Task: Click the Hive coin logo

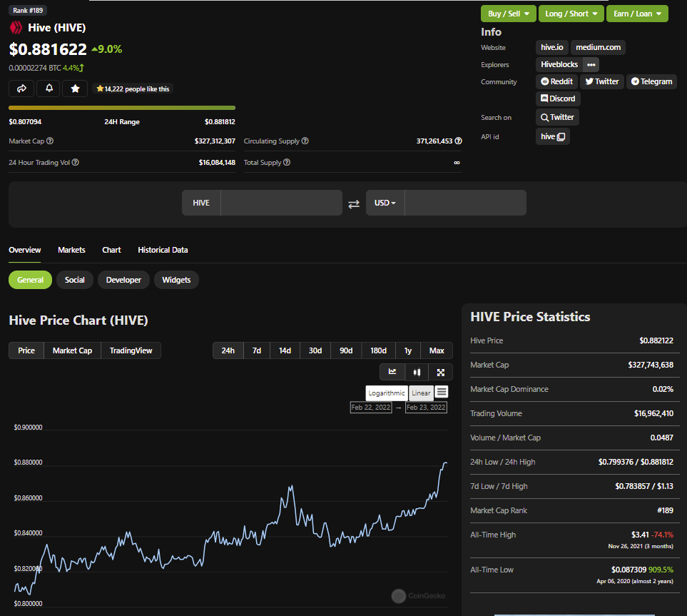Action: click(16, 28)
